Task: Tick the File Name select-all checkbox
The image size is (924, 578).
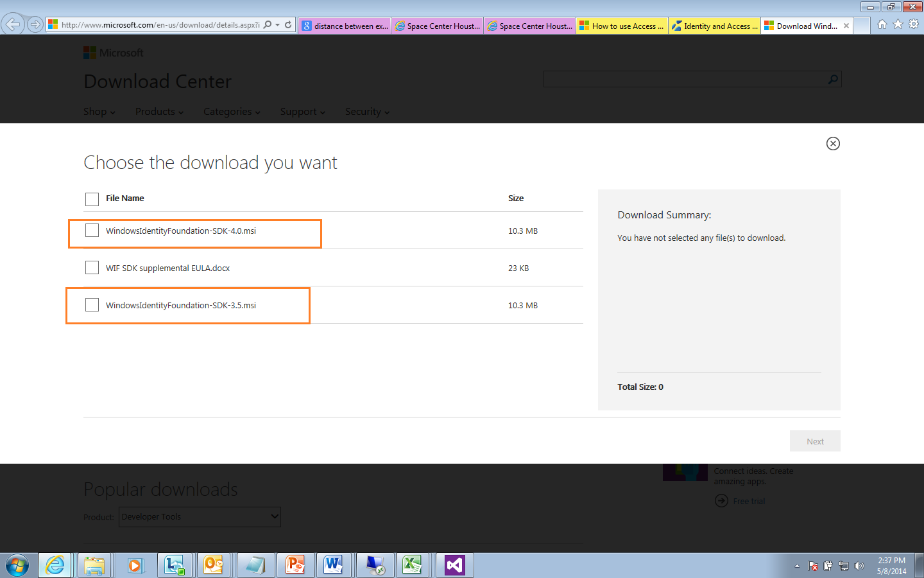Action: coord(92,199)
